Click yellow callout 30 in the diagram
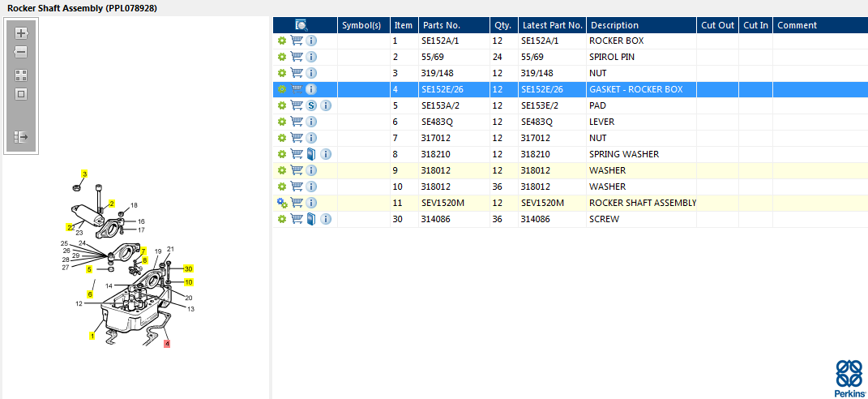Image resolution: width=868 pixels, height=399 pixels. (188, 268)
